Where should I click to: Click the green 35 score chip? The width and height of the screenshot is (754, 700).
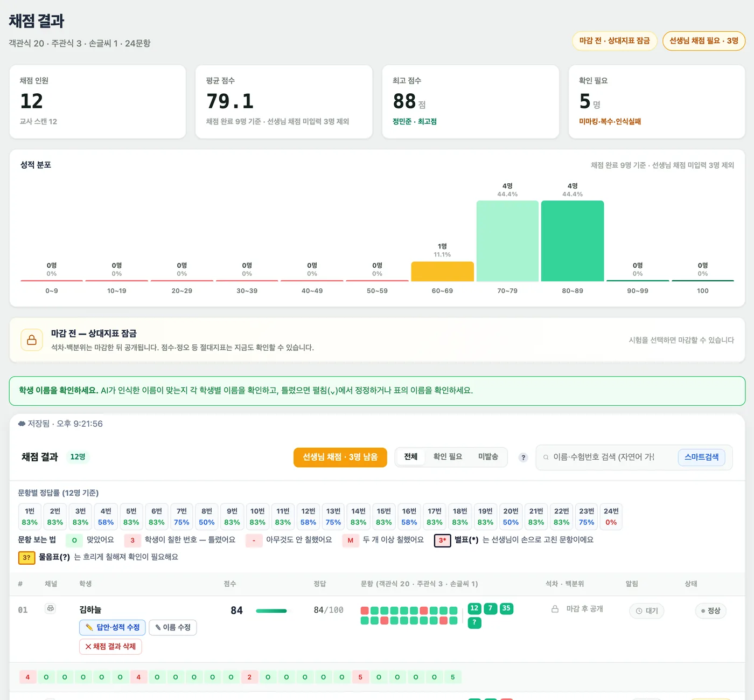coord(506,608)
